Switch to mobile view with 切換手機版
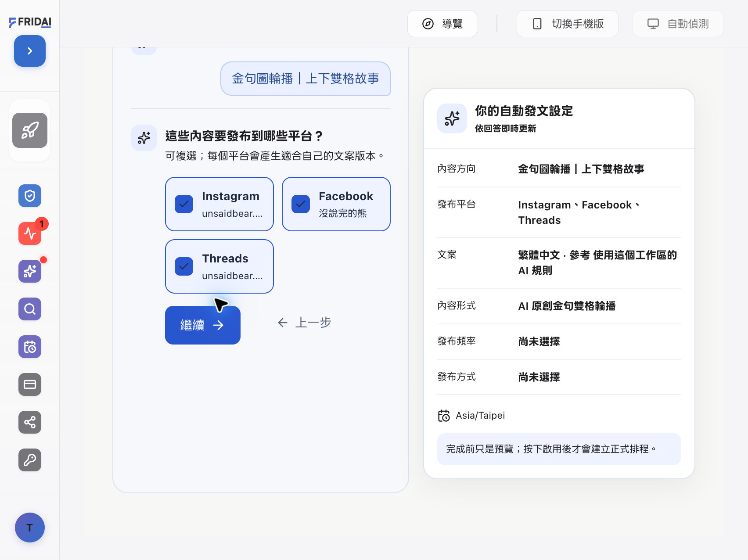 pyautogui.click(x=568, y=24)
